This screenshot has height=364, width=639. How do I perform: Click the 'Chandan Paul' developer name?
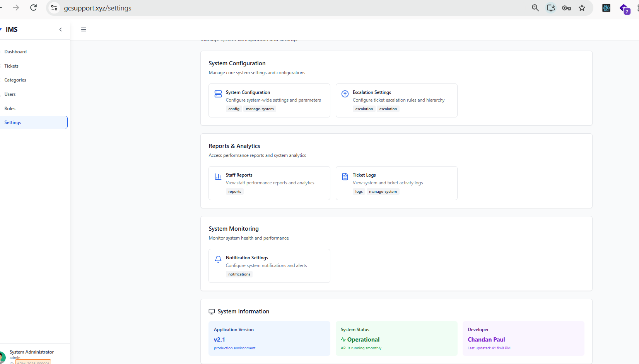coord(486,340)
